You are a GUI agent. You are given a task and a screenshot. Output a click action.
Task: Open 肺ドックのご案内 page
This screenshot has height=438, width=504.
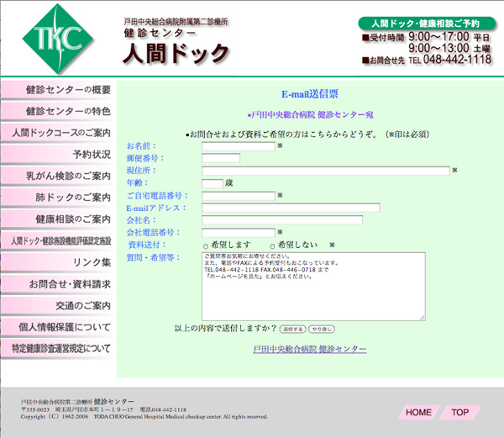tap(58, 198)
